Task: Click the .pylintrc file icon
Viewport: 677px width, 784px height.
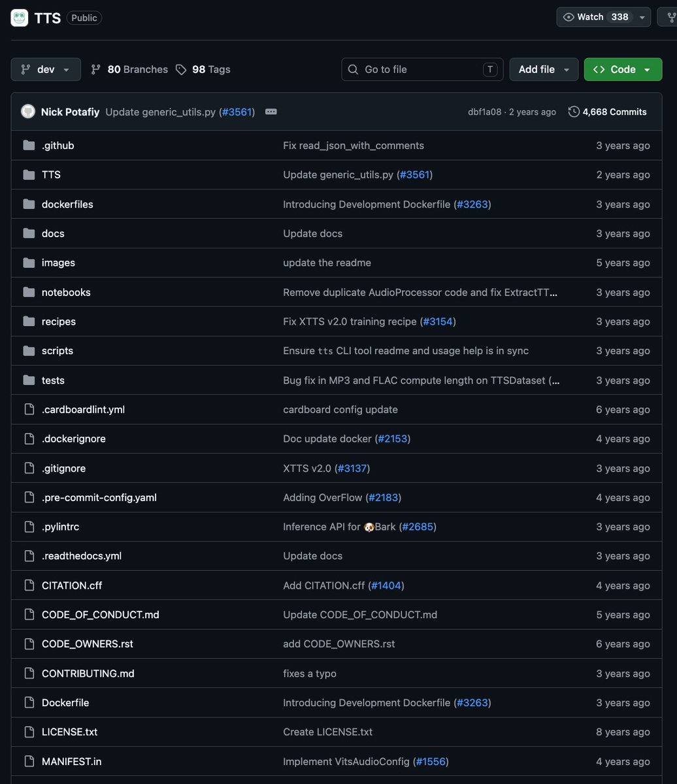Action: (29, 527)
